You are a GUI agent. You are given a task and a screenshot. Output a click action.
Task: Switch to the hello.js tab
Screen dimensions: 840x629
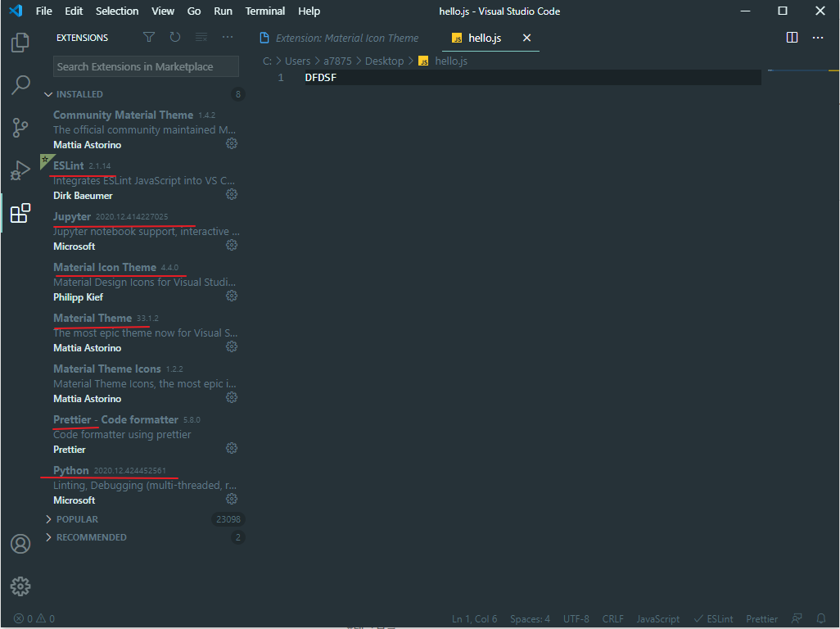[485, 38]
